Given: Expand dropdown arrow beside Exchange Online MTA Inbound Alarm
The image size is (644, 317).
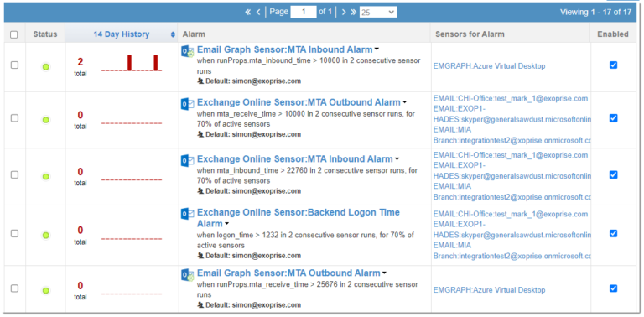Looking at the screenshot, I should 397,158.
